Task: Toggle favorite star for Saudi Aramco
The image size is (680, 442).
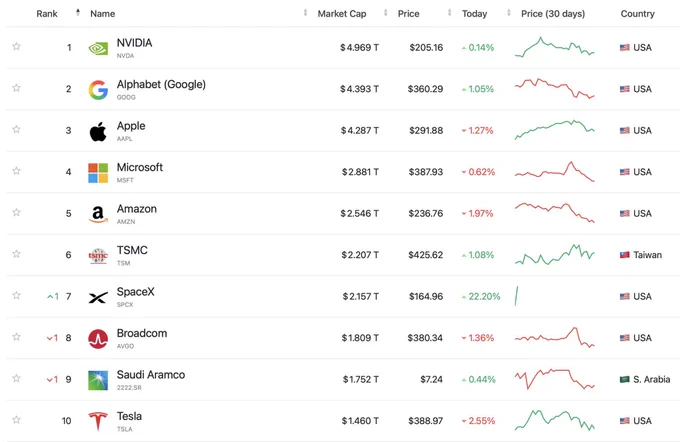Action: [x=16, y=378]
